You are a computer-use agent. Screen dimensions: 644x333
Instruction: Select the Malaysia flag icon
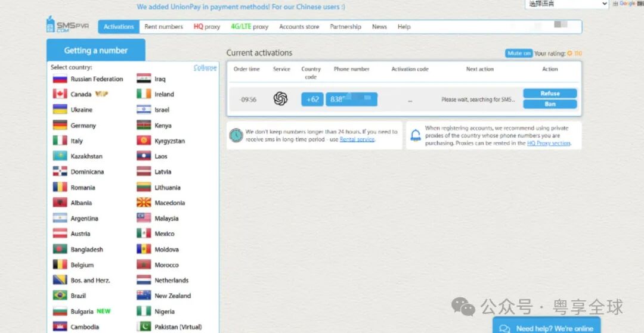144,218
